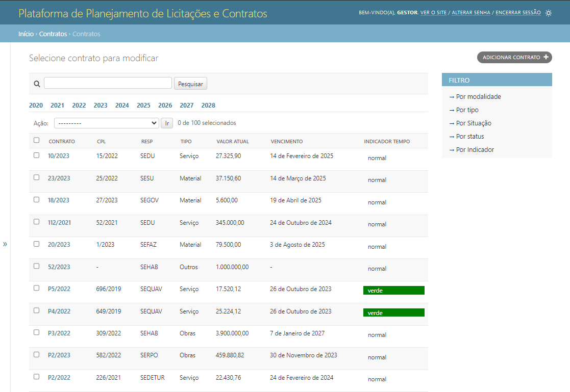Select the checkbox for contract 52/2023
This screenshot has width=570, height=392.
[x=36, y=266]
